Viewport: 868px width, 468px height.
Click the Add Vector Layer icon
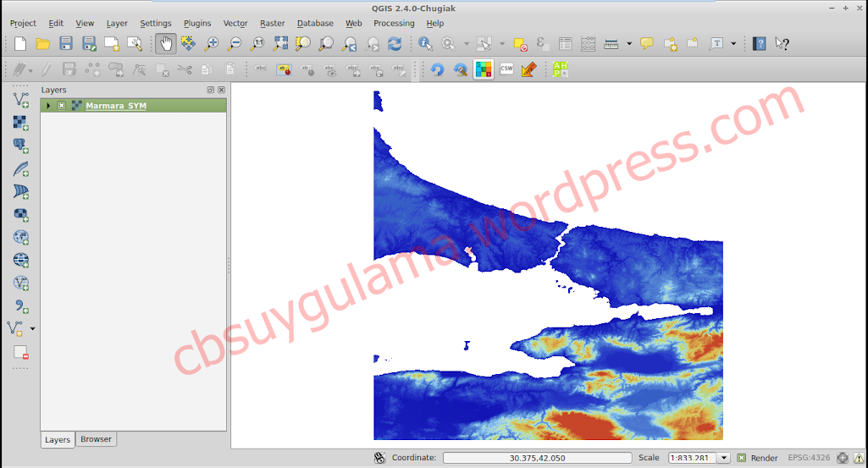[x=21, y=100]
